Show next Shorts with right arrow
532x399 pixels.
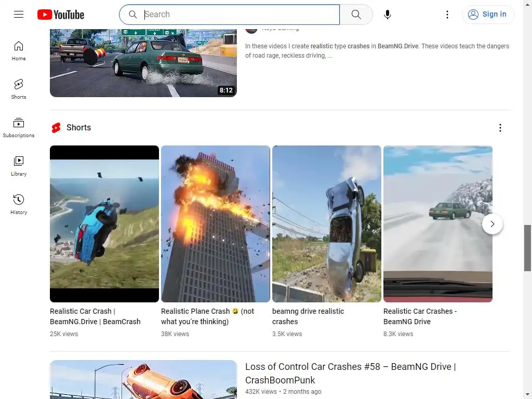[x=493, y=224]
